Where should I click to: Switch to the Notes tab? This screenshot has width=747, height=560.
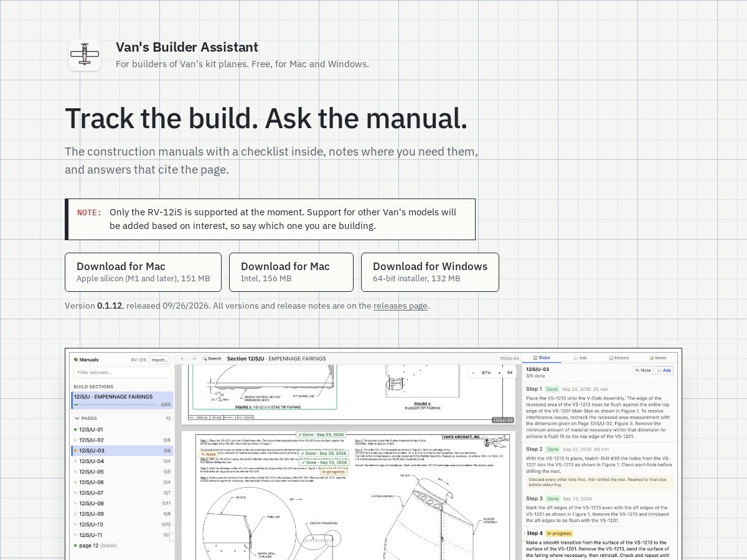(x=658, y=358)
